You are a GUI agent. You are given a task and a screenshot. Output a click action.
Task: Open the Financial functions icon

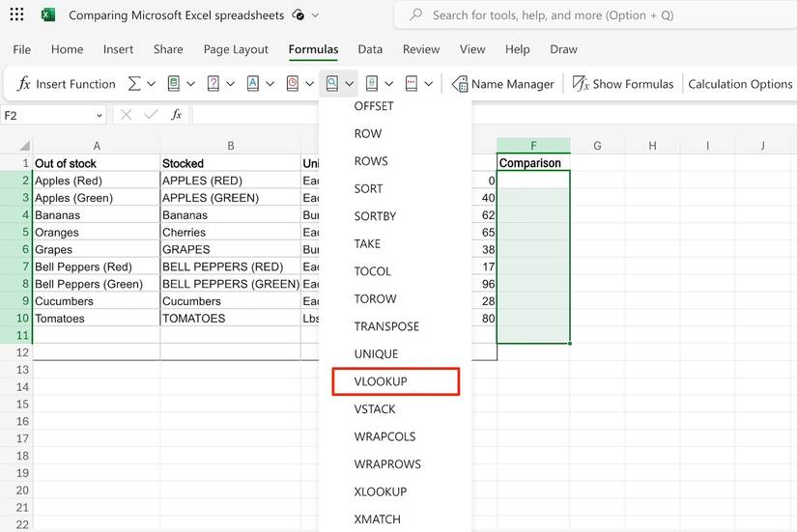(x=174, y=84)
